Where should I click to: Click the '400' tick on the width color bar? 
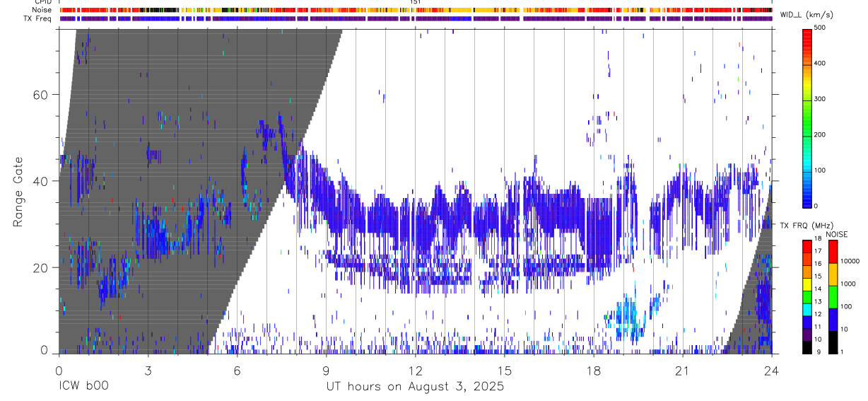(820, 63)
